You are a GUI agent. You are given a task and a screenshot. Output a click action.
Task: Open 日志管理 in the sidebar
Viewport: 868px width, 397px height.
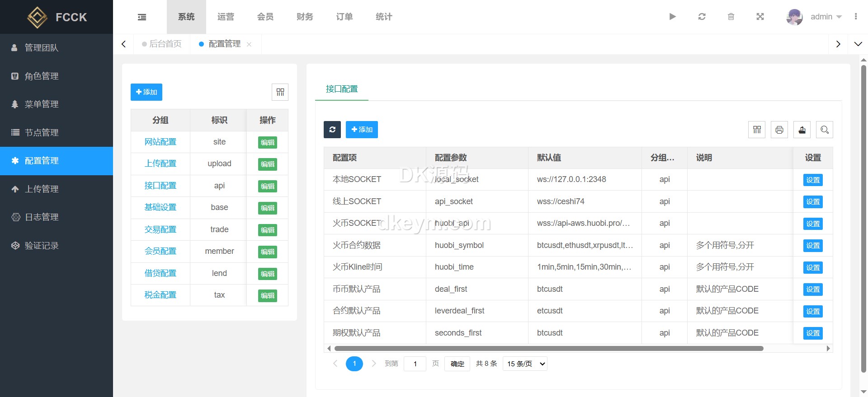click(x=42, y=217)
